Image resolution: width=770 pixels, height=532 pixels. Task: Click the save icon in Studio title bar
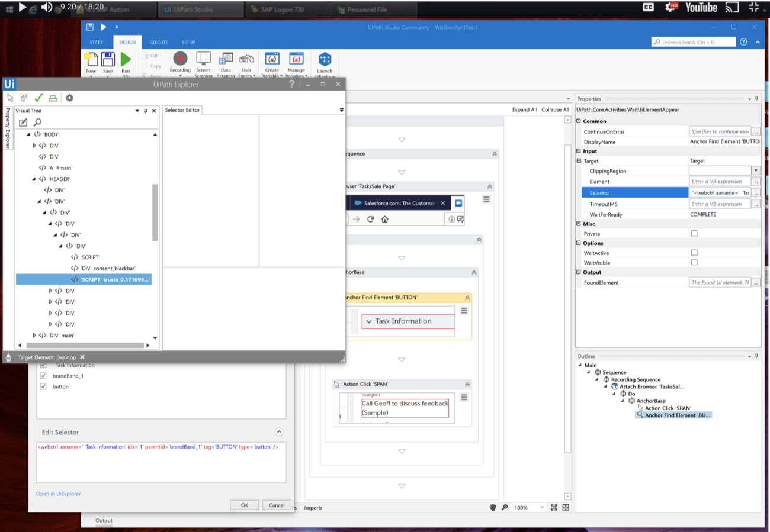point(91,27)
